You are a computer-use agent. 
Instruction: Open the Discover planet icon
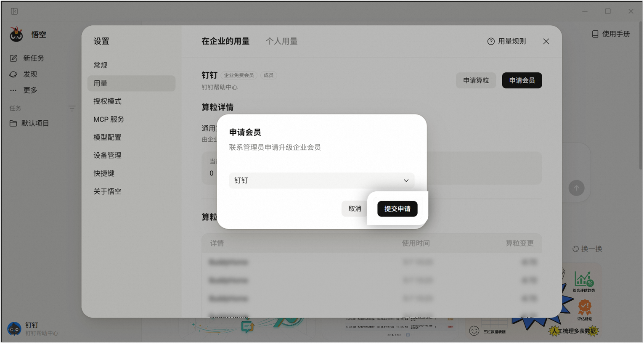click(13, 74)
